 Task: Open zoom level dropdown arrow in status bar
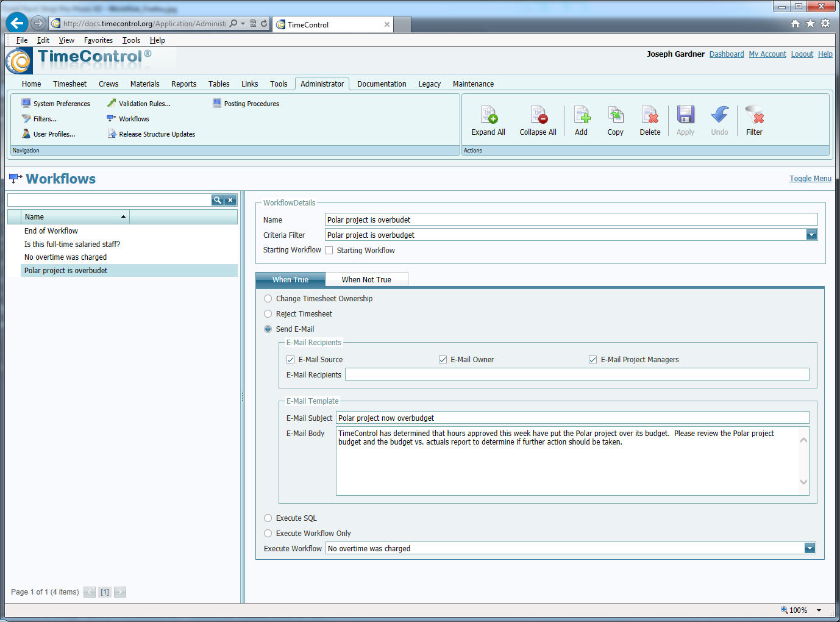click(819, 610)
